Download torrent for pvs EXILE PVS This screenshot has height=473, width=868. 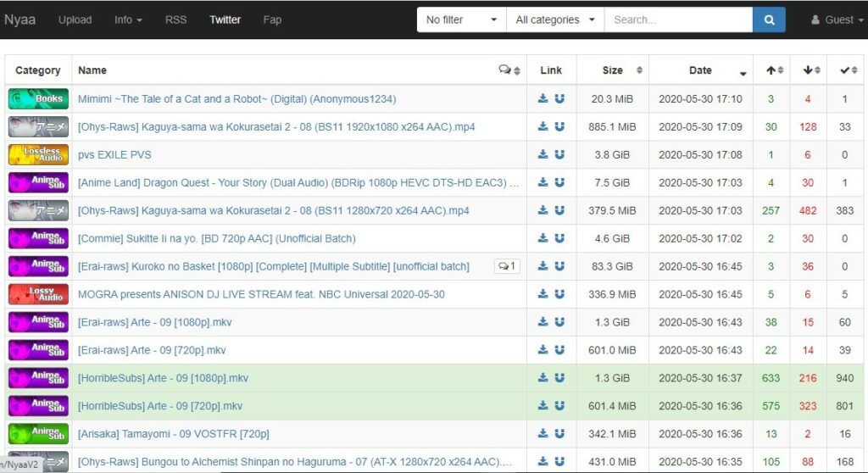click(542, 154)
